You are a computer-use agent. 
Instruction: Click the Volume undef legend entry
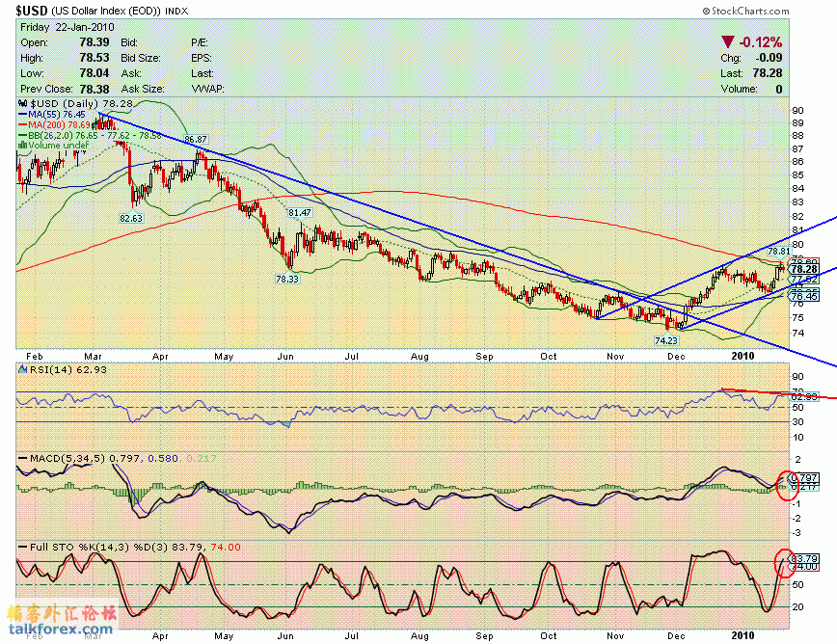(x=54, y=146)
